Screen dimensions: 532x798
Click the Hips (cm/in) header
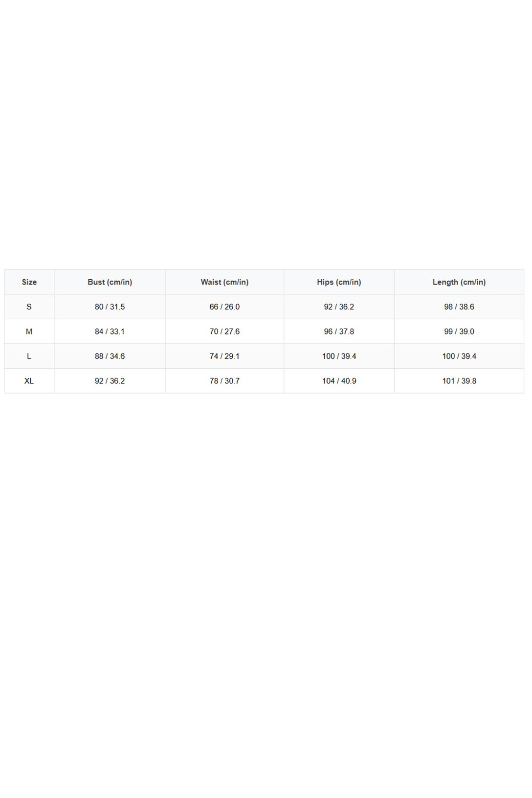pos(339,282)
